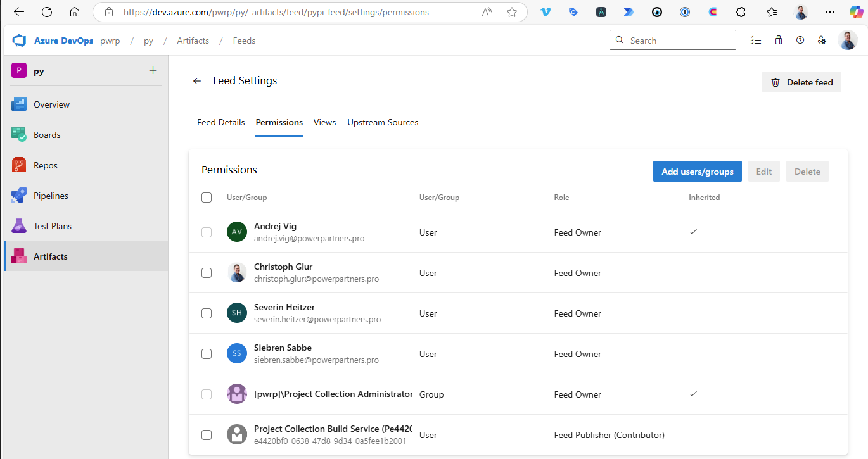Click into the Search box
This screenshot has height=459, width=868.
(673, 40)
